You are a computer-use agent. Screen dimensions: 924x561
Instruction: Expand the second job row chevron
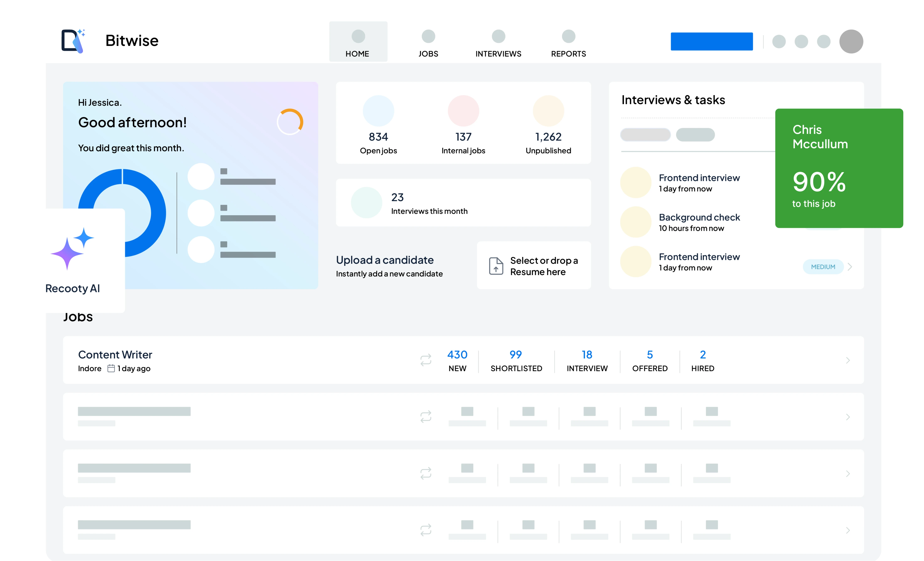point(848,417)
